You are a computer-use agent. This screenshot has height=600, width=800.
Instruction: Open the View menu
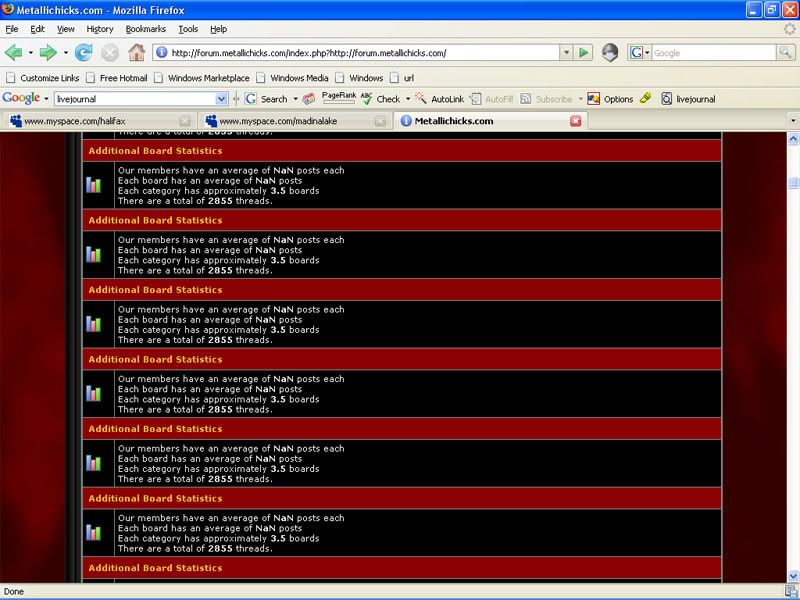coord(65,29)
